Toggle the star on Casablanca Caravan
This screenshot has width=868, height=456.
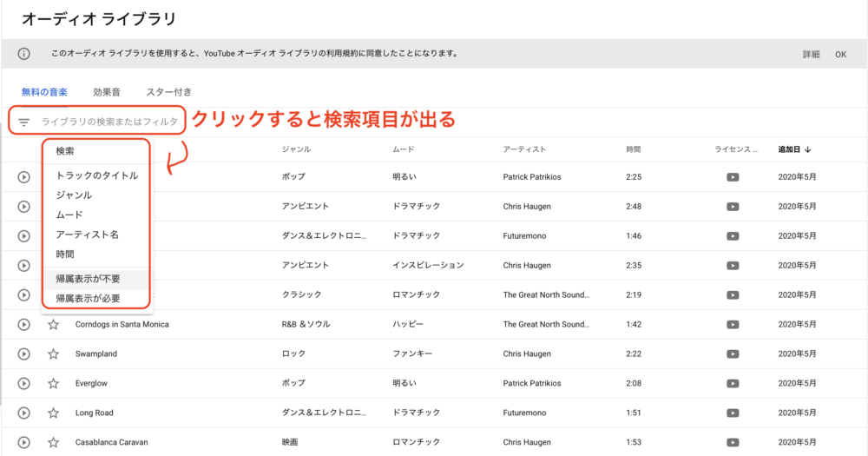point(53,442)
